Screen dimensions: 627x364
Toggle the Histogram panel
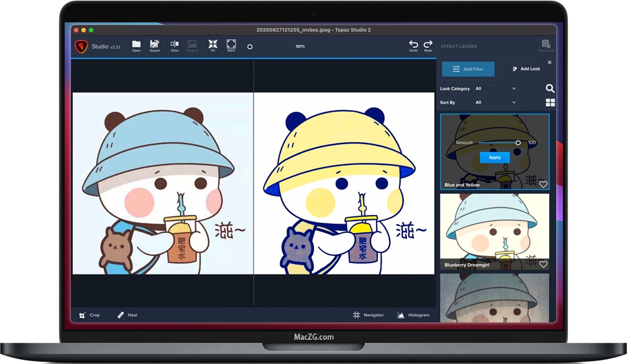[413, 315]
